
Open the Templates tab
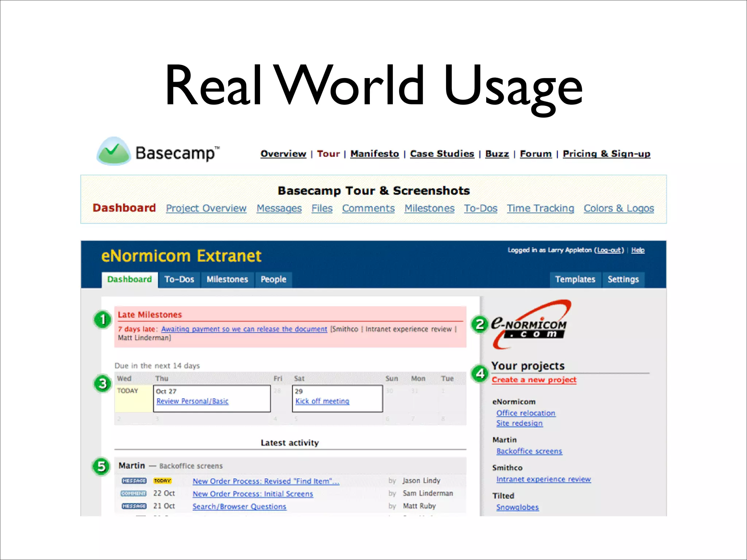[x=575, y=280]
